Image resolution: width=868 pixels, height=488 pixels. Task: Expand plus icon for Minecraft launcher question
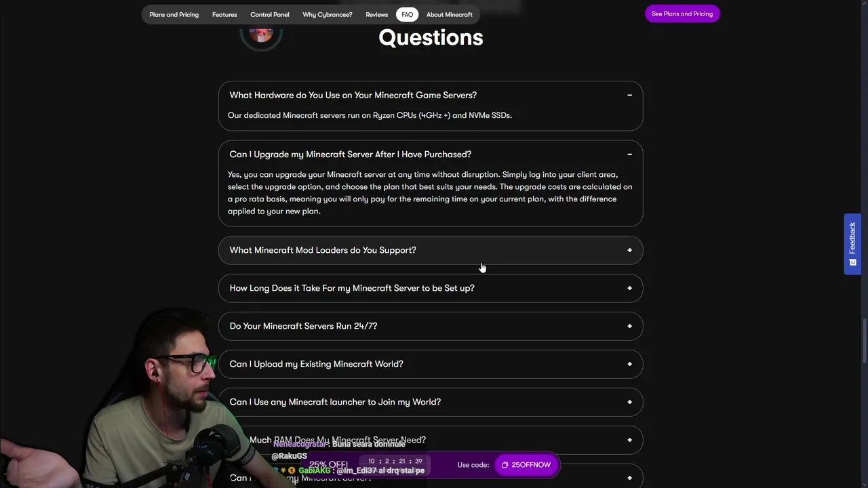629,402
